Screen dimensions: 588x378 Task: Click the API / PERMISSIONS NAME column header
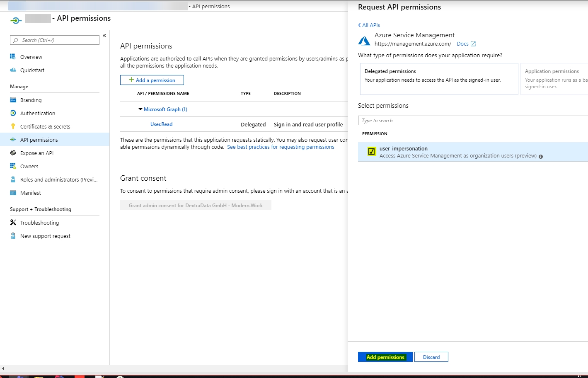(x=163, y=94)
